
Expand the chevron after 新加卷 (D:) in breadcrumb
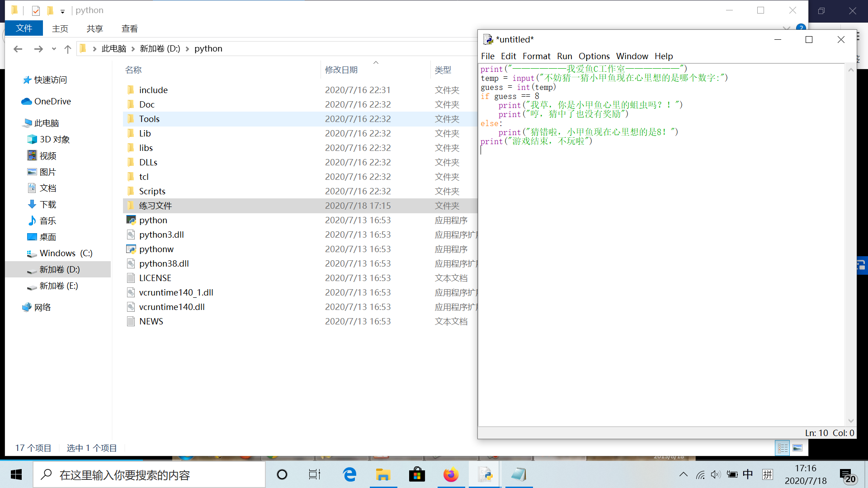point(187,49)
